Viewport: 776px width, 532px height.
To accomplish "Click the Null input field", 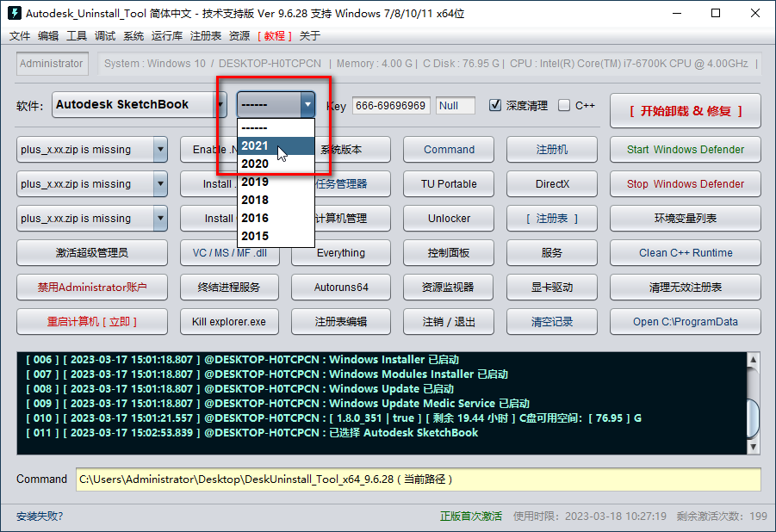I will pyautogui.click(x=456, y=105).
